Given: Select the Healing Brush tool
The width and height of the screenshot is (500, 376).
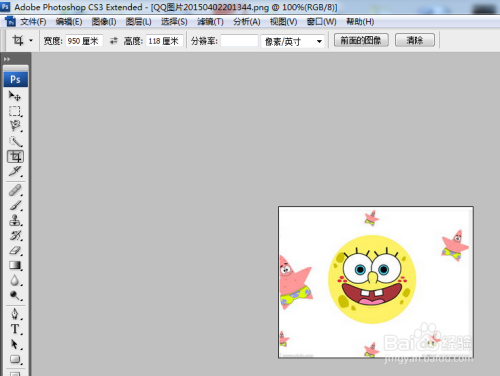Looking at the screenshot, I should tap(15, 190).
